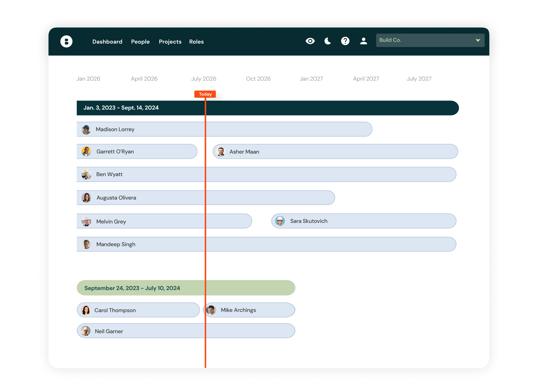Click Asher Maan's avatar photo

[221, 152]
